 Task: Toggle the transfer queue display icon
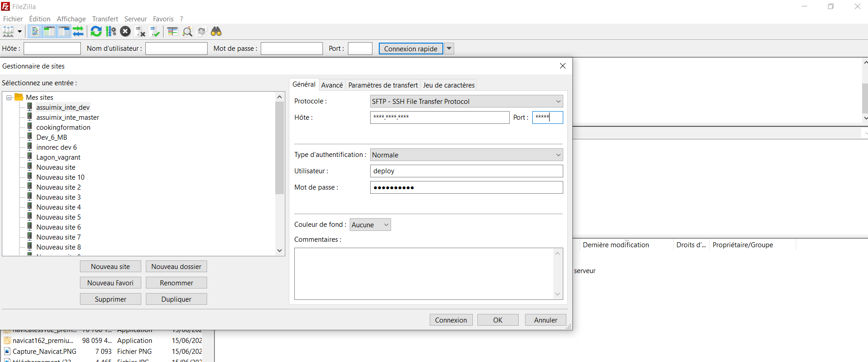click(x=78, y=31)
